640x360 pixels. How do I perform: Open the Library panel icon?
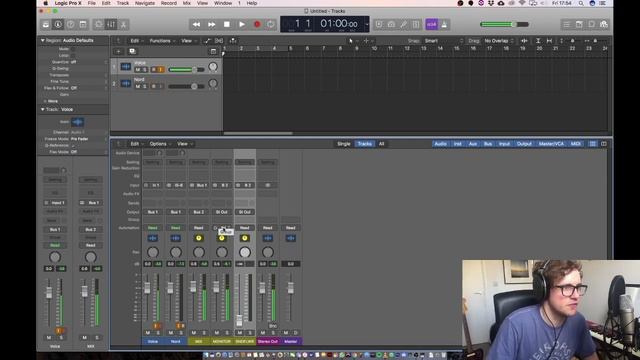tap(46, 24)
